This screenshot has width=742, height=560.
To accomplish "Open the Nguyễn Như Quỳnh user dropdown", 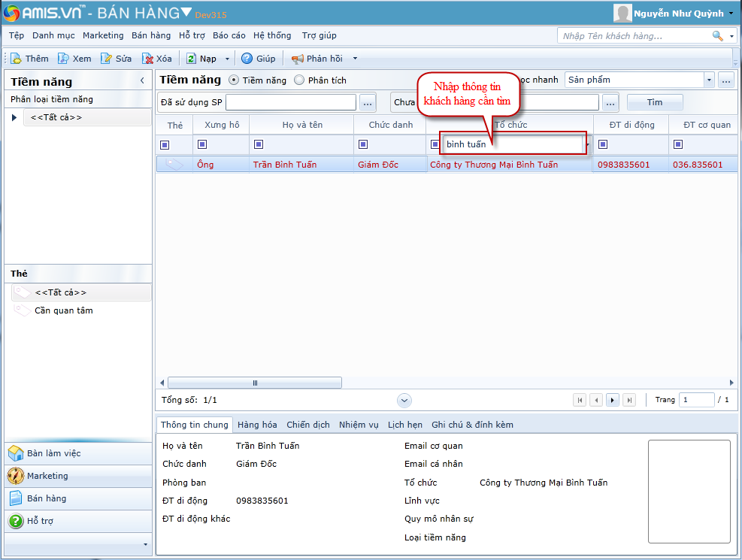I will point(731,14).
